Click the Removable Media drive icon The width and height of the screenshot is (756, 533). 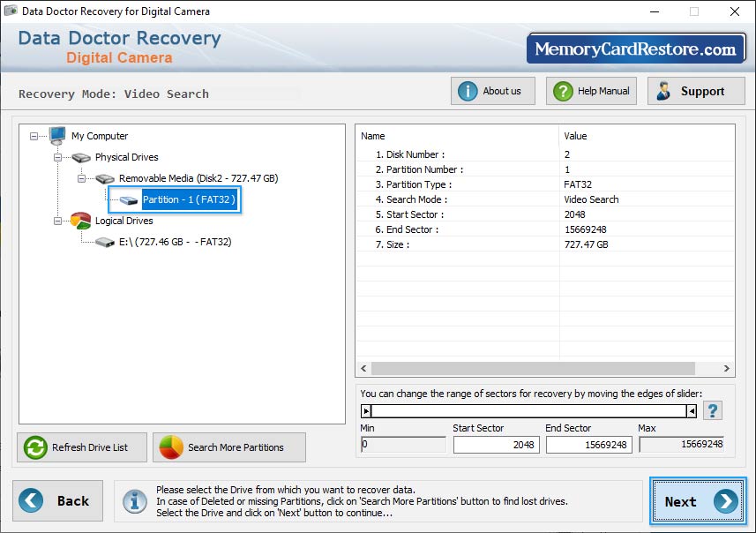coord(105,178)
